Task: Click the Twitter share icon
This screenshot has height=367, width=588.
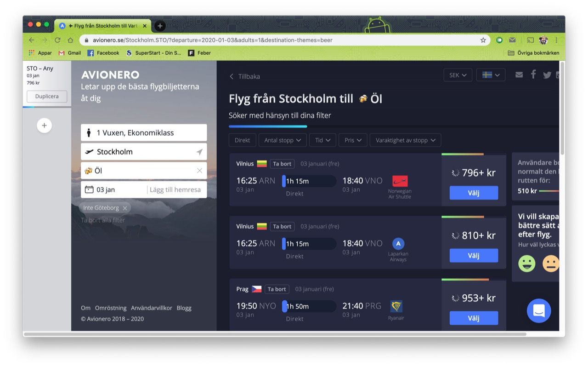Action: (x=547, y=75)
